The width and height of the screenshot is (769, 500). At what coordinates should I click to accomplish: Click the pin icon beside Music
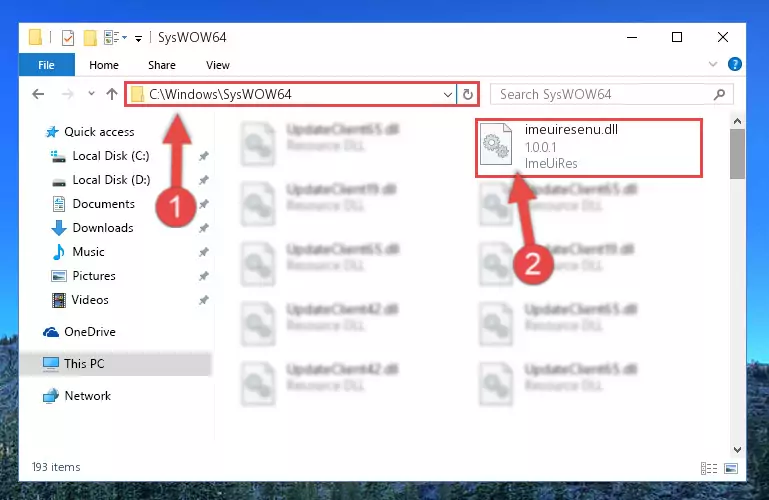tap(204, 252)
